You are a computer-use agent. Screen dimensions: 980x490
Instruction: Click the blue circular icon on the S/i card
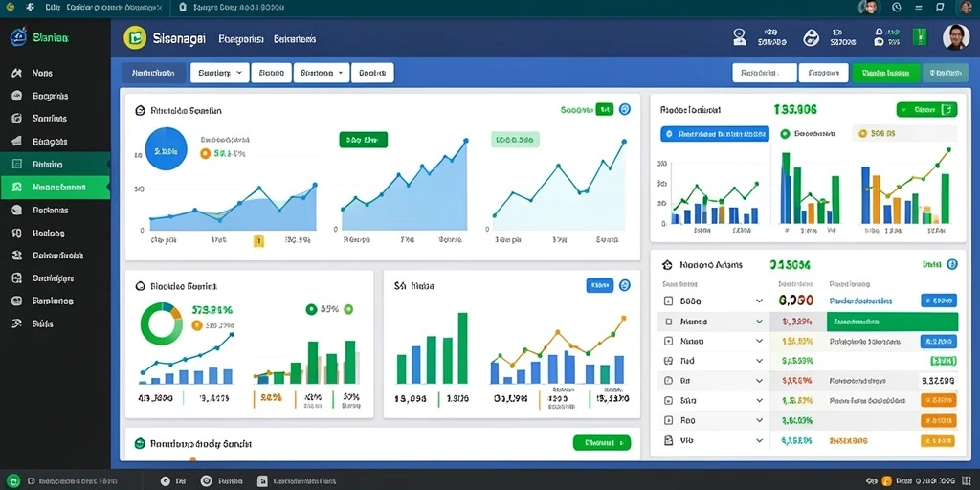[624, 285]
